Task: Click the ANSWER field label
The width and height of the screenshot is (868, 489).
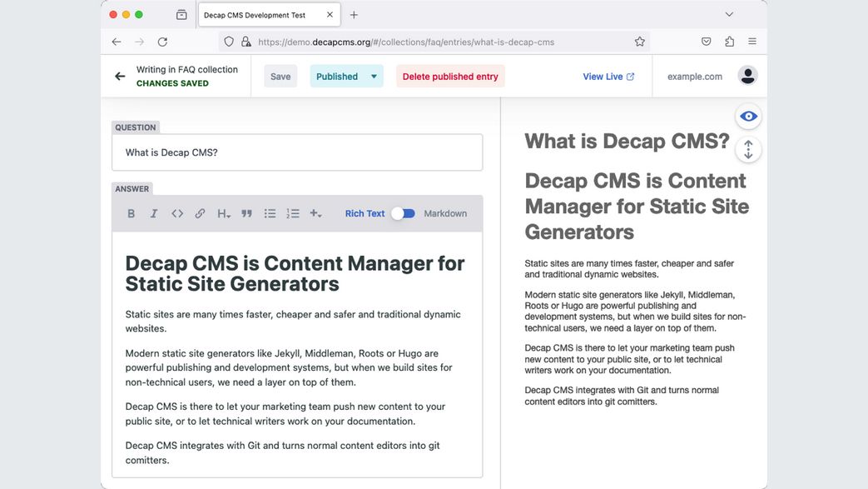Action: (x=132, y=189)
